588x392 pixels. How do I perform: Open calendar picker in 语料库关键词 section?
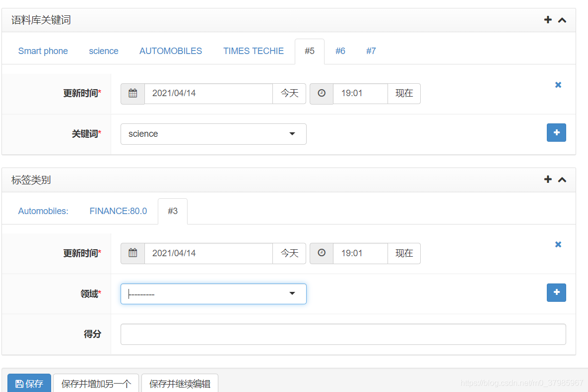click(133, 94)
